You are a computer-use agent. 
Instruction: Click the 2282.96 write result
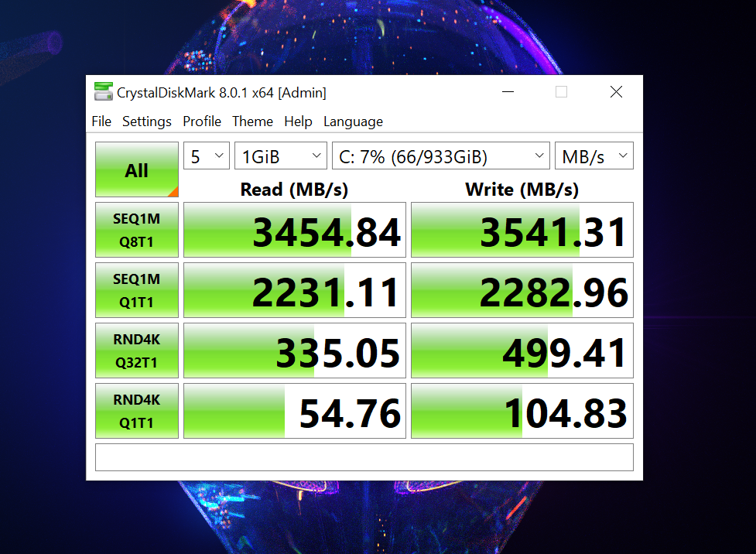[522, 290]
